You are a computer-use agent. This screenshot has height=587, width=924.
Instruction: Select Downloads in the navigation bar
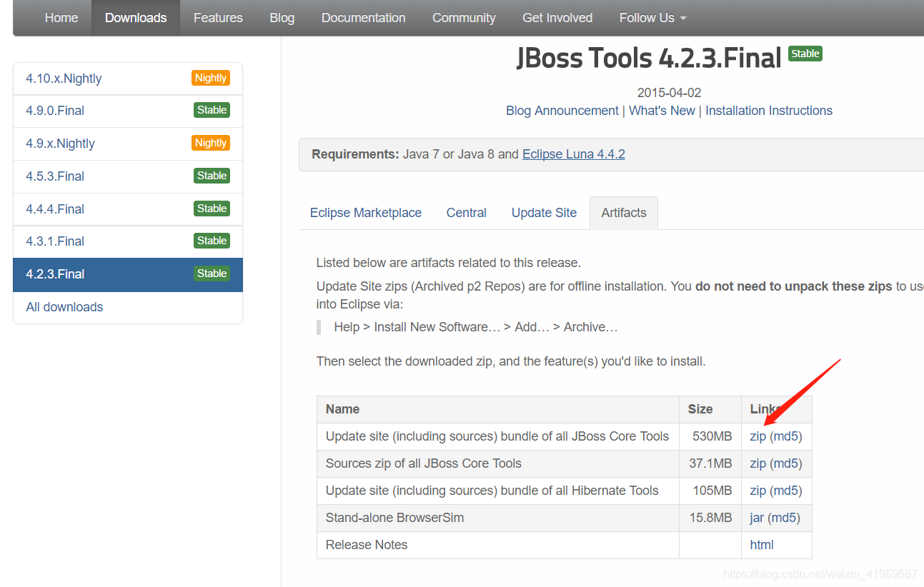(x=136, y=18)
